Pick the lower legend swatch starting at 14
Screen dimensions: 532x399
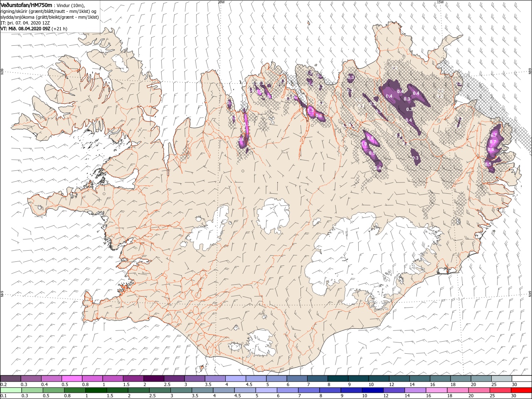[x=415, y=390]
